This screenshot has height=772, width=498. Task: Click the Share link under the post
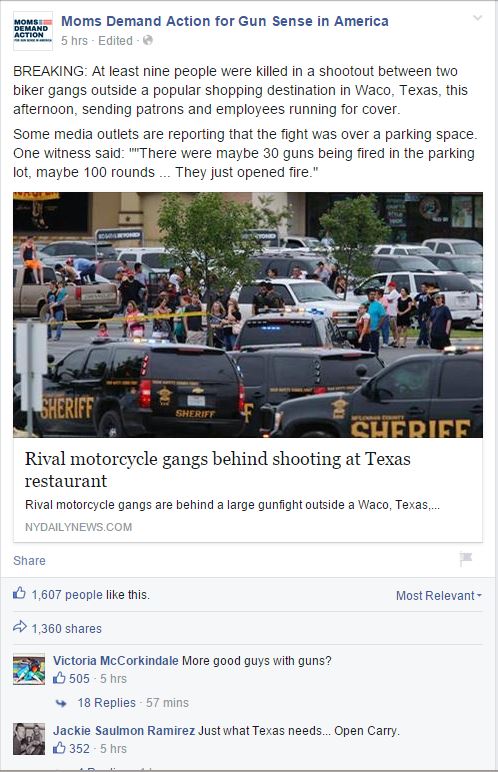tap(29, 561)
